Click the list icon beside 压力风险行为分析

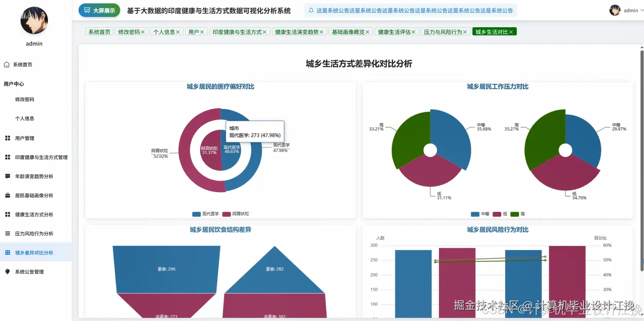7,234
